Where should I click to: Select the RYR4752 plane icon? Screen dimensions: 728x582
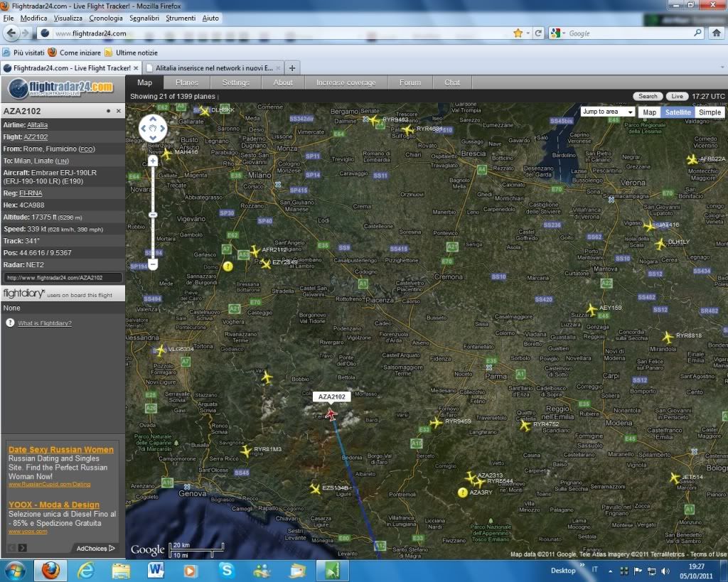[x=525, y=425]
